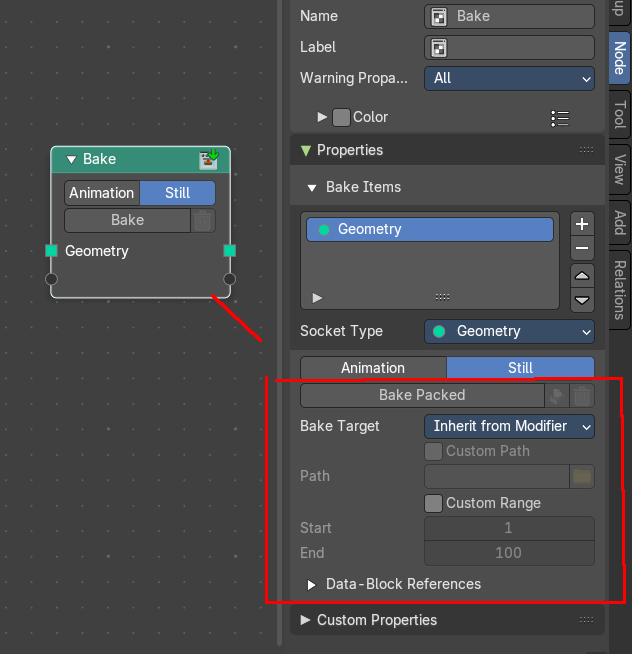This screenshot has height=654, width=632.
Task: Move bake item up with arrow
Action: (x=582, y=276)
